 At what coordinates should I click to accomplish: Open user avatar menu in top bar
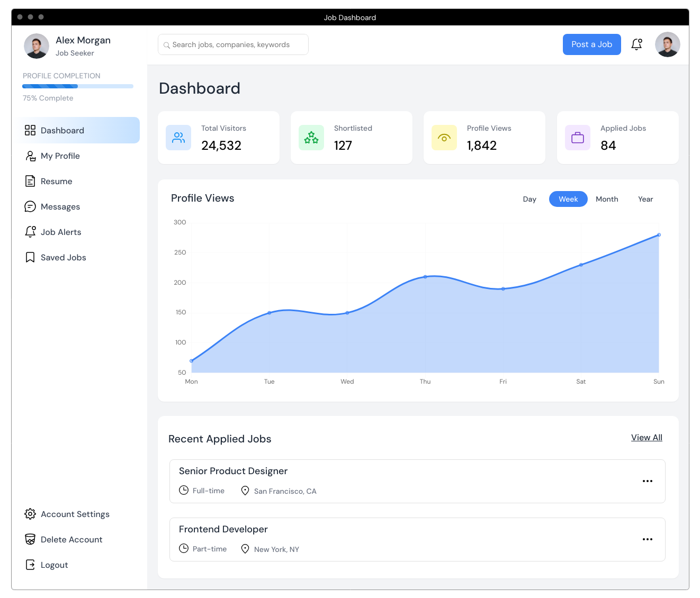point(667,44)
